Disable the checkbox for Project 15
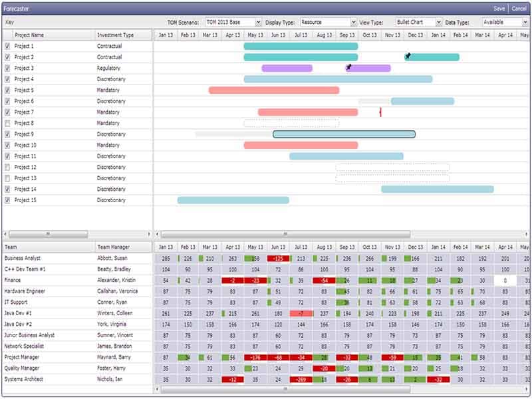Screen dimensions: 532x399 (7, 200)
